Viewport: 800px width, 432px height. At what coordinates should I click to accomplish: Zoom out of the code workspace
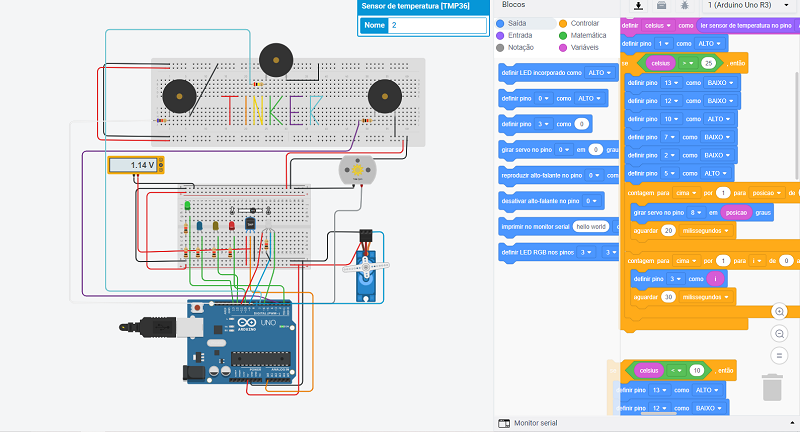779,334
